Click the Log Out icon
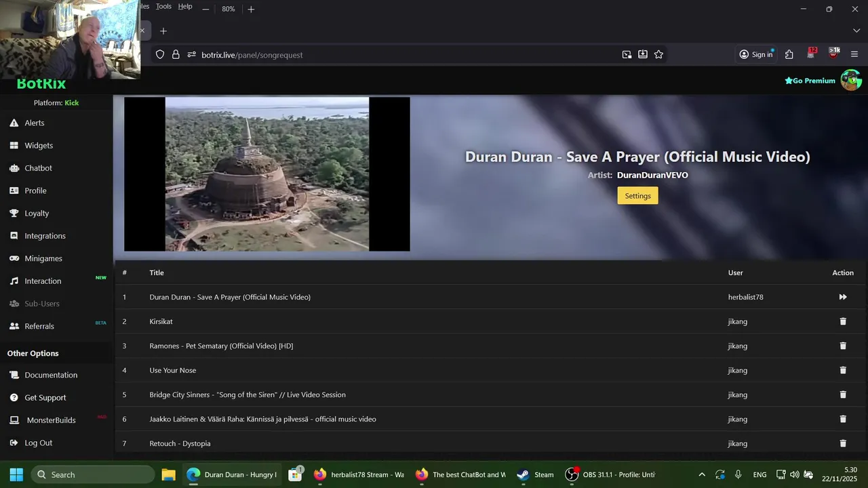Viewport: 868px width, 488px height. coord(14,443)
